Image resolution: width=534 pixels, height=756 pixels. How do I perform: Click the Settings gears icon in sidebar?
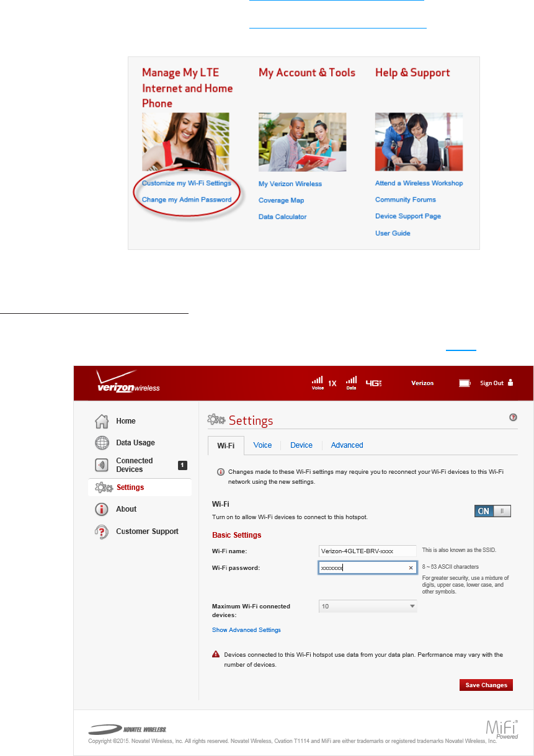coord(103,487)
